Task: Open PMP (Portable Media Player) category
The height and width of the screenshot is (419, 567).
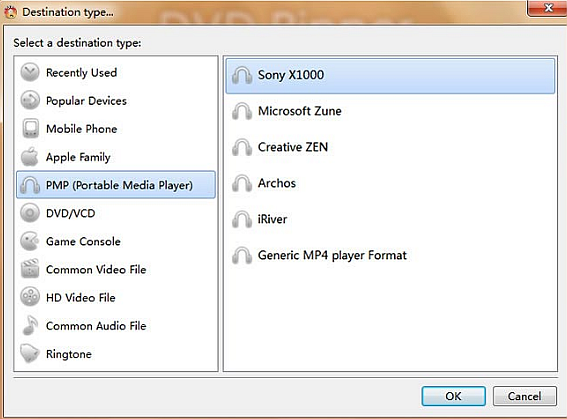Action: 116,185
